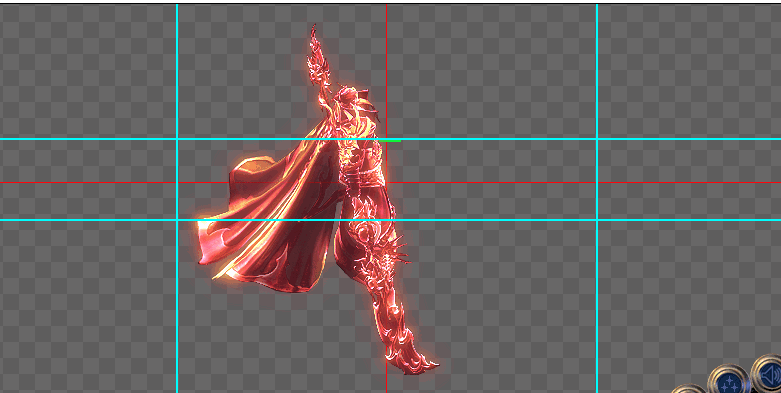Click the three-sparkle effects button
This screenshot has width=781, height=393.
[x=728, y=381]
